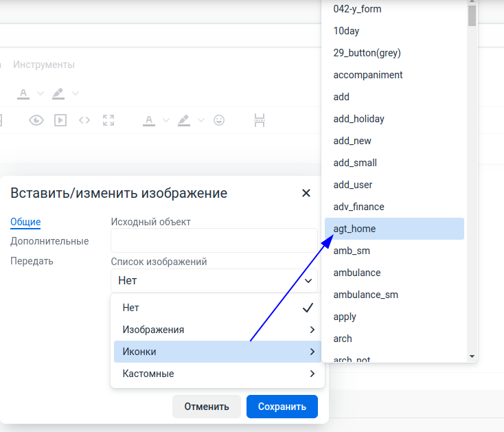Switch to the Дополнительные tab
The image size is (504, 432).
[x=49, y=241]
